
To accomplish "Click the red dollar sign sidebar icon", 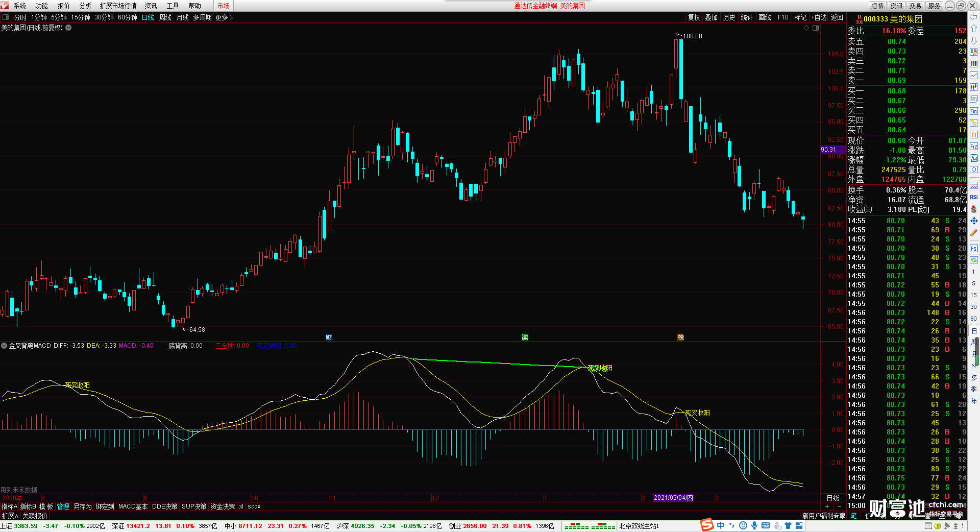I will point(974,209).
